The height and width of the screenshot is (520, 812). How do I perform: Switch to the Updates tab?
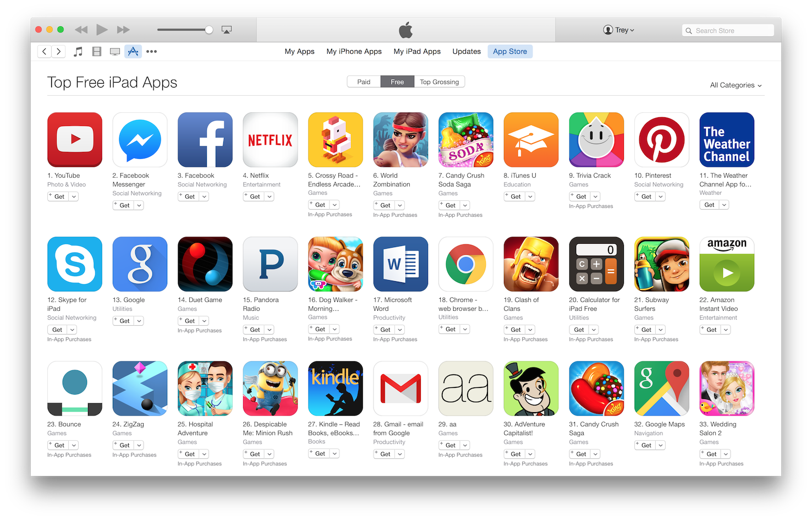point(467,51)
